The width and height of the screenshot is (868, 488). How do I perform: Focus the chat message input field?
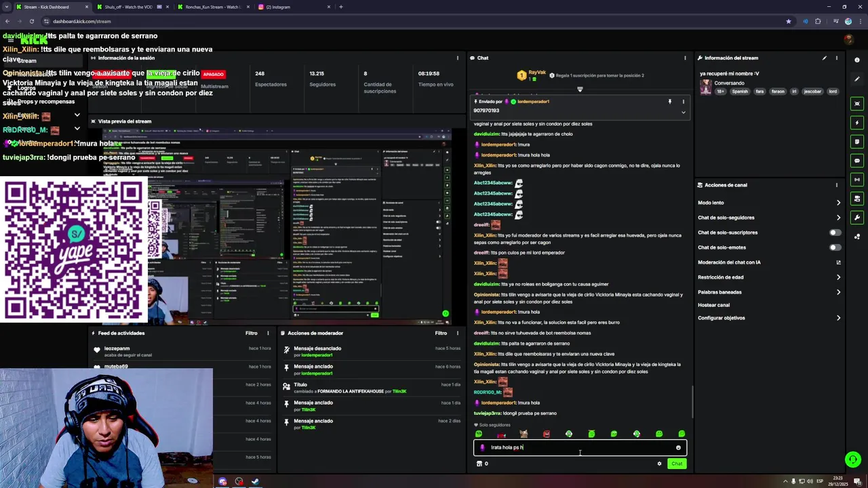[580, 447]
